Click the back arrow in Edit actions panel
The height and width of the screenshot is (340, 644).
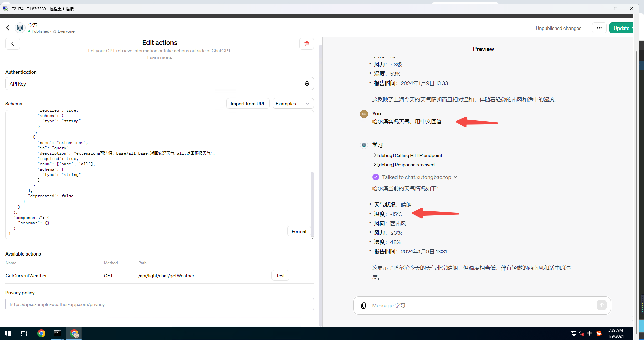click(x=13, y=44)
